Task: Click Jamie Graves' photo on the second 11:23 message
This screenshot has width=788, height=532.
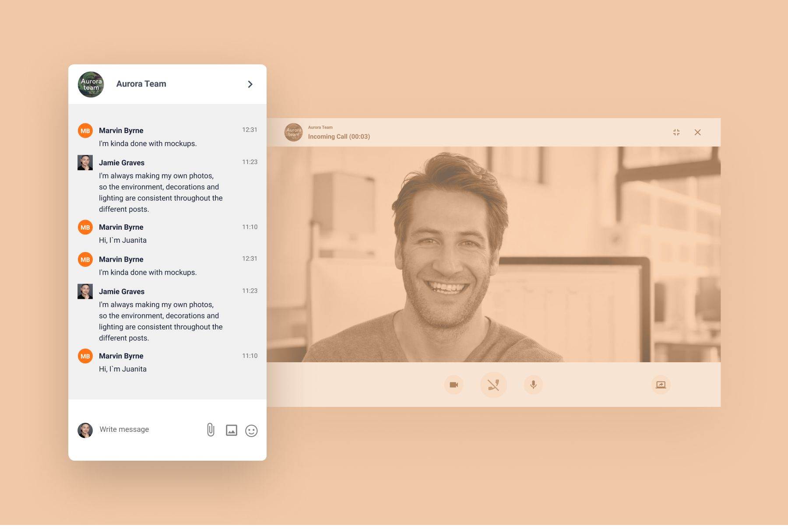Action: point(85,291)
